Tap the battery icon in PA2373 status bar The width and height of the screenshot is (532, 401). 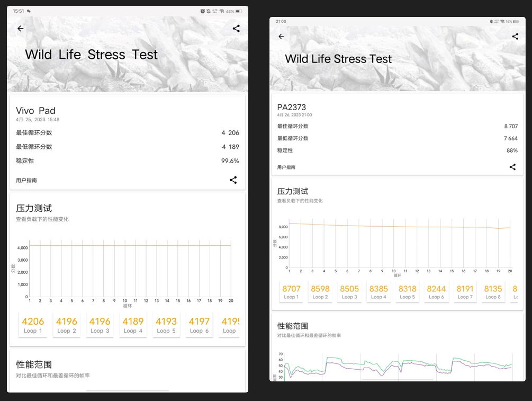coord(516,21)
